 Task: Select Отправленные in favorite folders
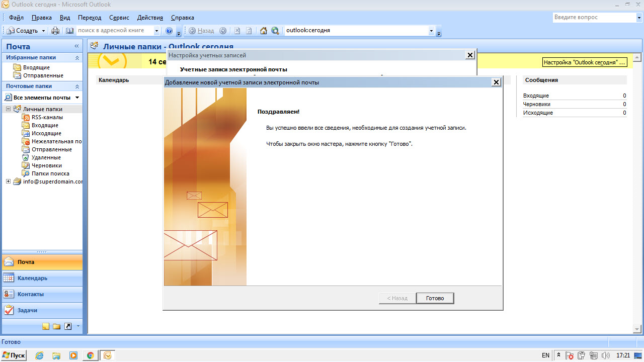(43, 75)
